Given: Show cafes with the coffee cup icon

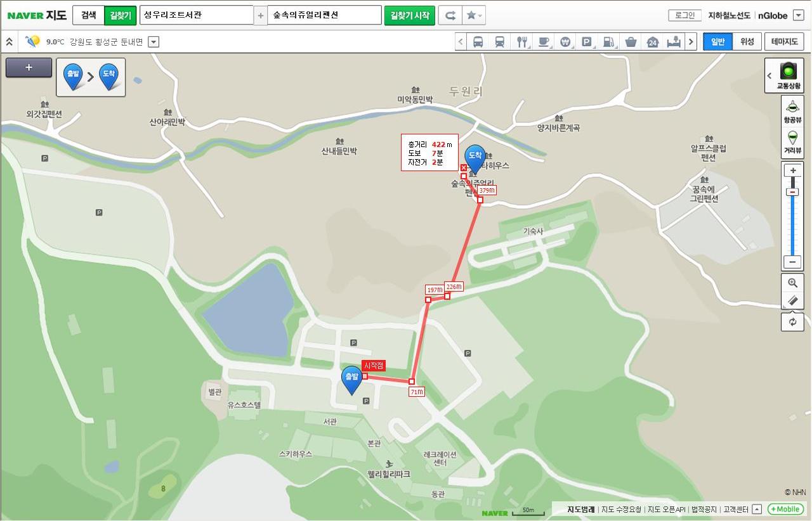Looking at the screenshot, I should (x=544, y=42).
